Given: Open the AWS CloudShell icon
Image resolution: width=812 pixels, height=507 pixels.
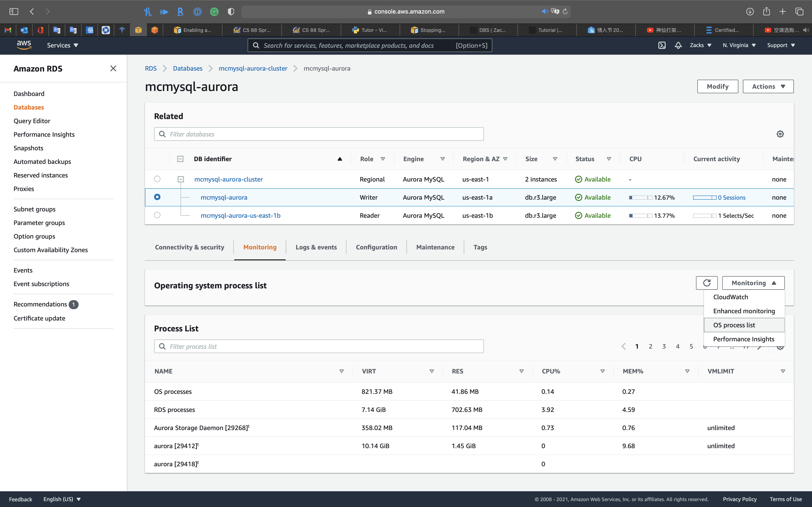Looking at the screenshot, I should click(x=662, y=45).
